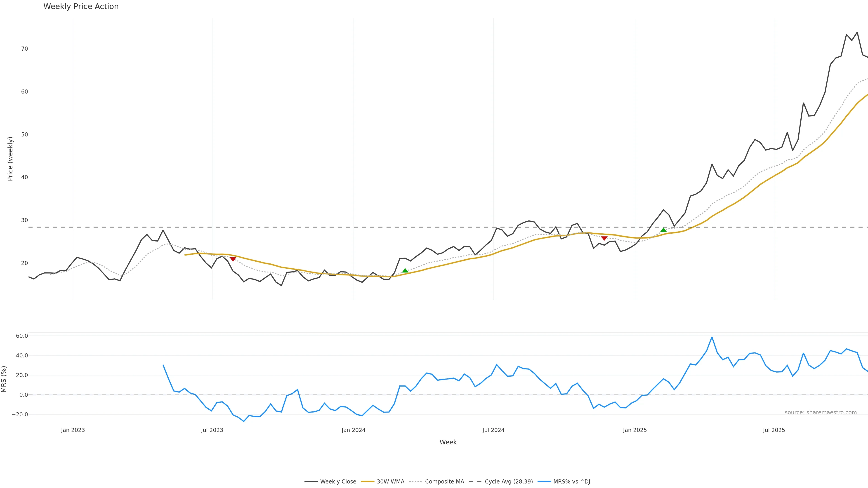Click the Weekly Price Action chart title

81,6
